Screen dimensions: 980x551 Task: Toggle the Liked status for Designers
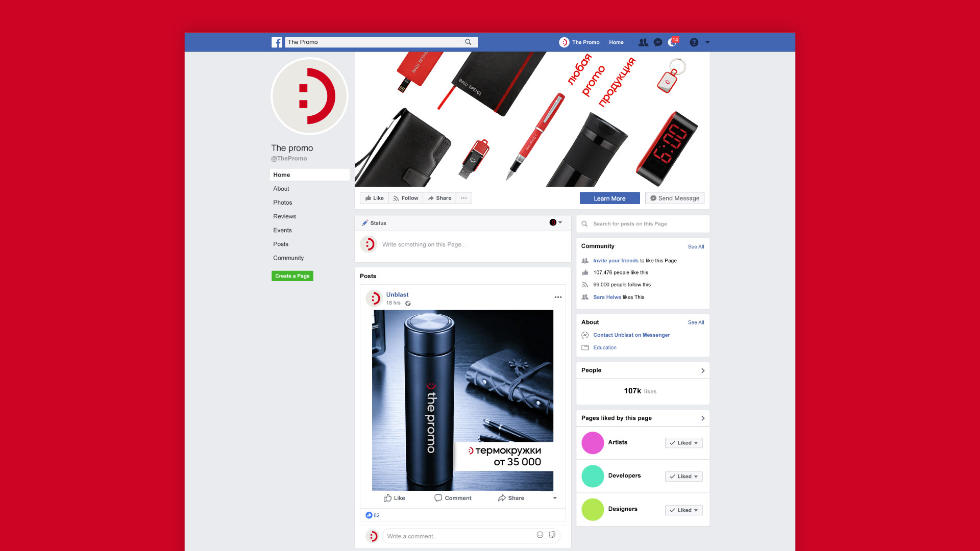point(683,510)
